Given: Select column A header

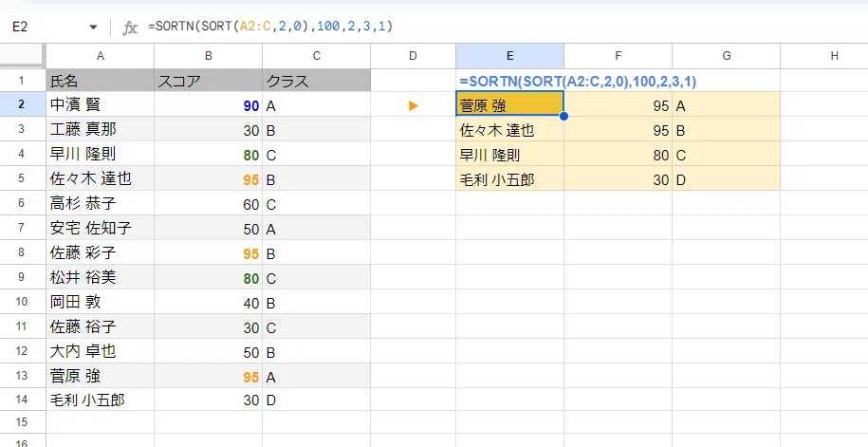Looking at the screenshot, I should pyautogui.click(x=101, y=55).
